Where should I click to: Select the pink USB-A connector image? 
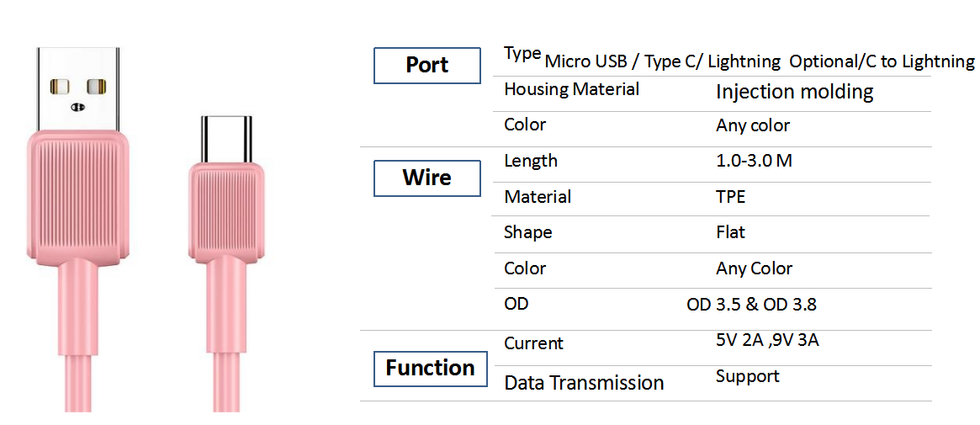point(79,228)
